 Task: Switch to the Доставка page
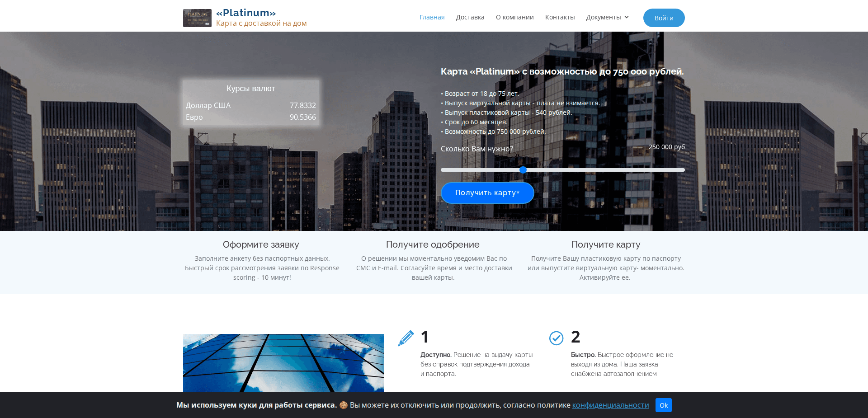(470, 17)
